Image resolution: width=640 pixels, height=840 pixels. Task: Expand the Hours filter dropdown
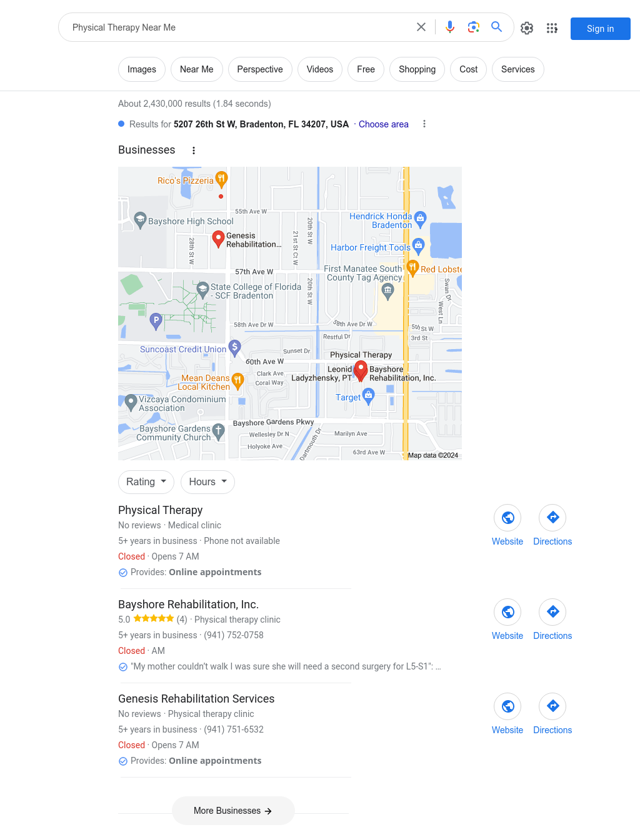tap(208, 482)
